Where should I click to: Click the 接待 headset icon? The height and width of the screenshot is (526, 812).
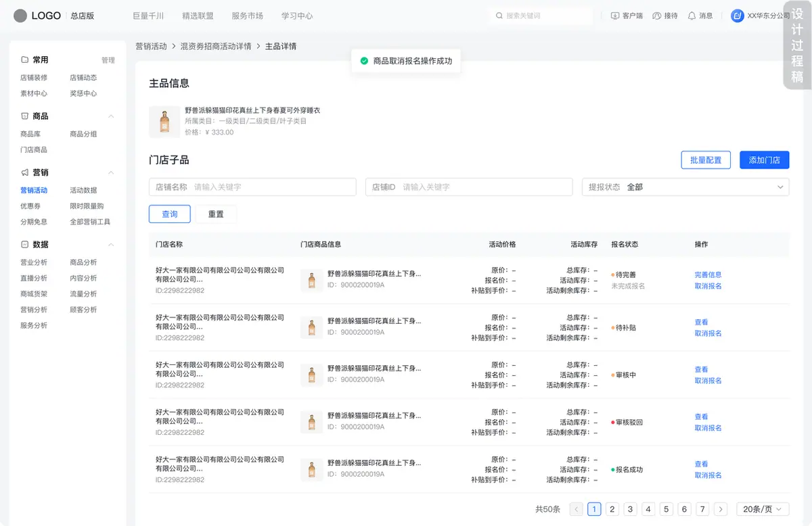pyautogui.click(x=656, y=16)
